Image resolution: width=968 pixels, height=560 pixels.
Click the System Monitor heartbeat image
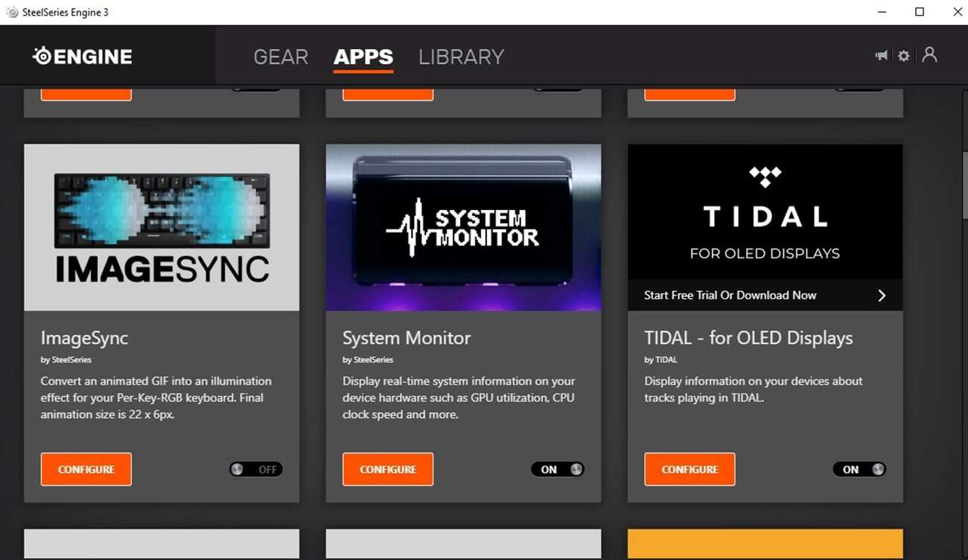pos(463,227)
